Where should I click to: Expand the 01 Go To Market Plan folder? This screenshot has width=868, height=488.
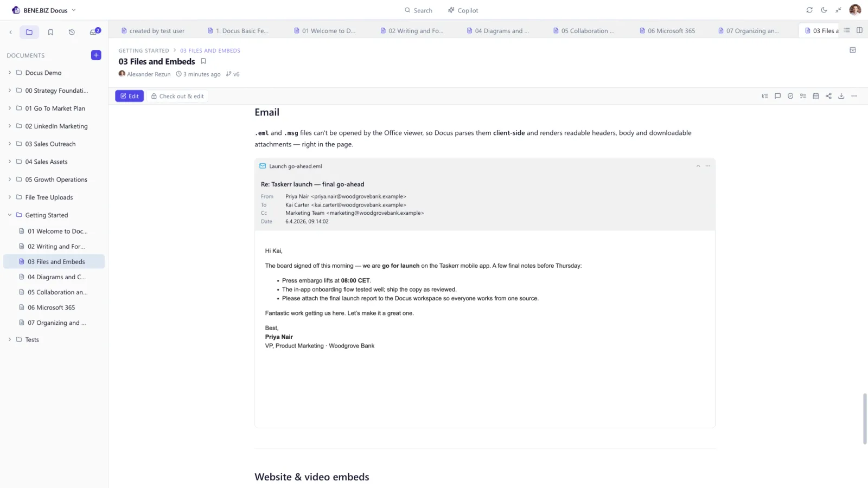coord(10,108)
